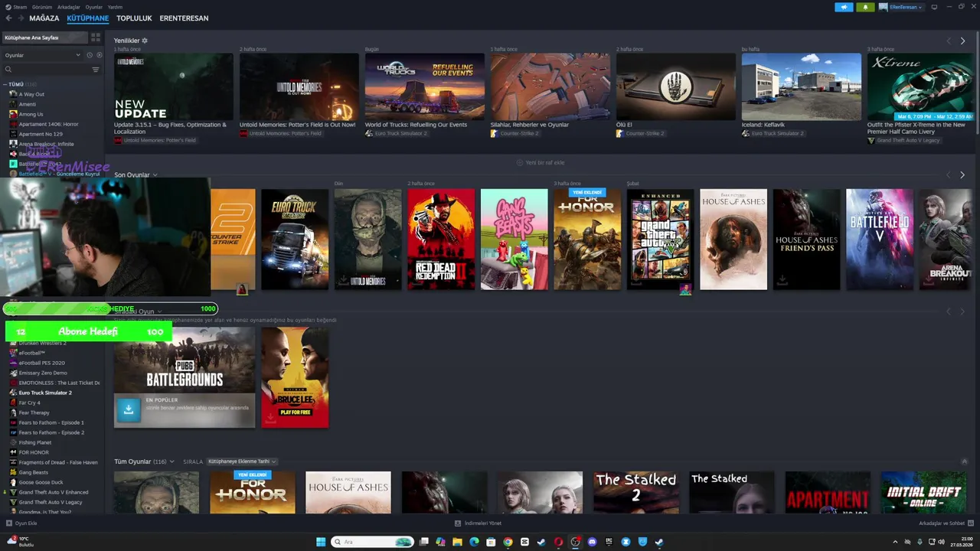980x551 pixels.
Task: Click Yeni bir raf ekle
Action: [541, 162]
